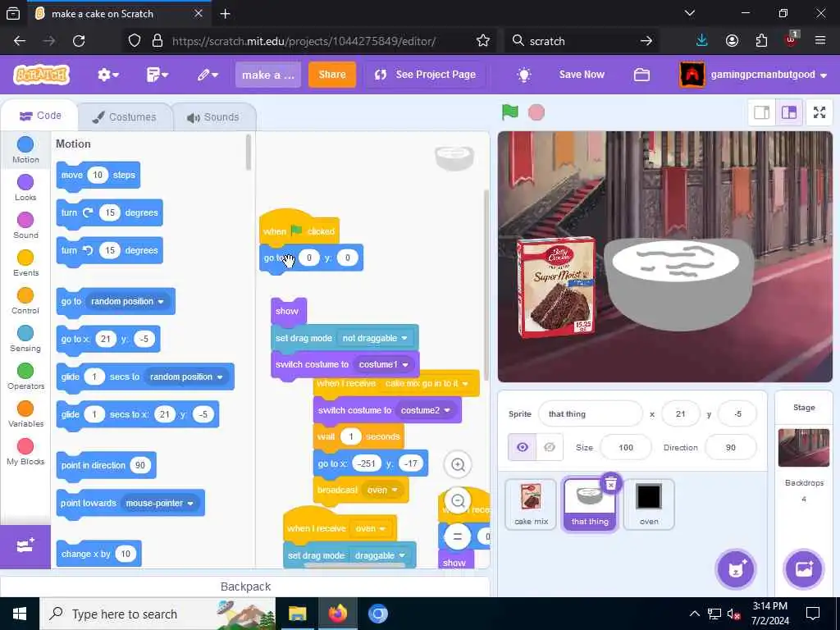The width and height of the screenshot is (840, 630).
Task: Switch to small stage layout
Action: (x=762, y=112)
